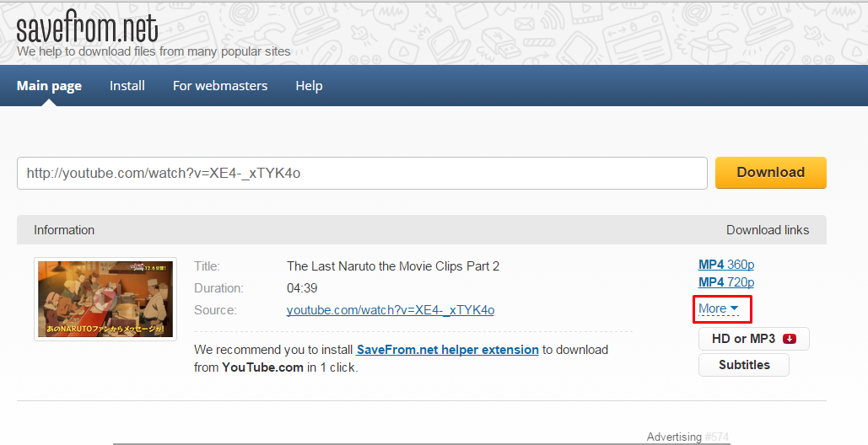
Task: Open the For webmasters page
Action: pyautogui.click(x=220, y=86)
